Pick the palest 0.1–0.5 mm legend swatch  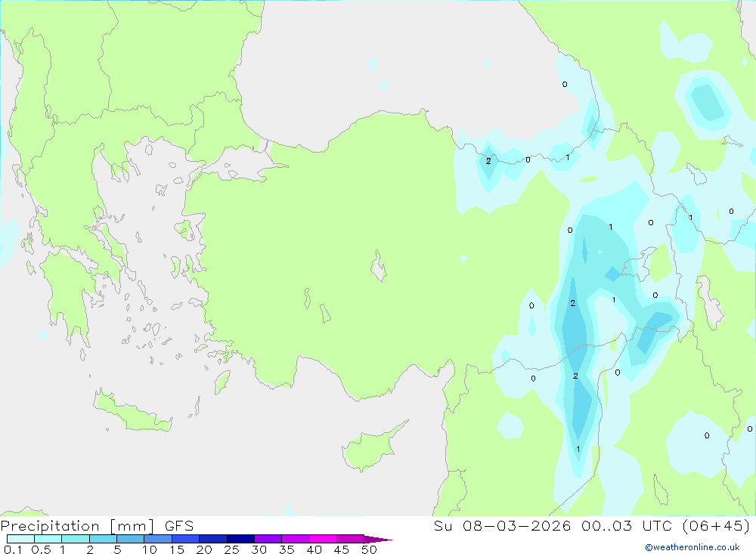pos(20,539)
